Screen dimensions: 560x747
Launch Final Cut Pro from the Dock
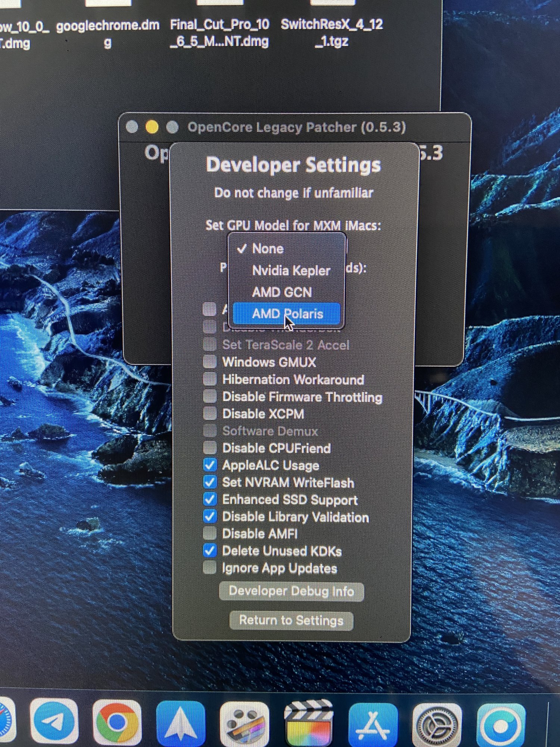[x=309, y=724]
